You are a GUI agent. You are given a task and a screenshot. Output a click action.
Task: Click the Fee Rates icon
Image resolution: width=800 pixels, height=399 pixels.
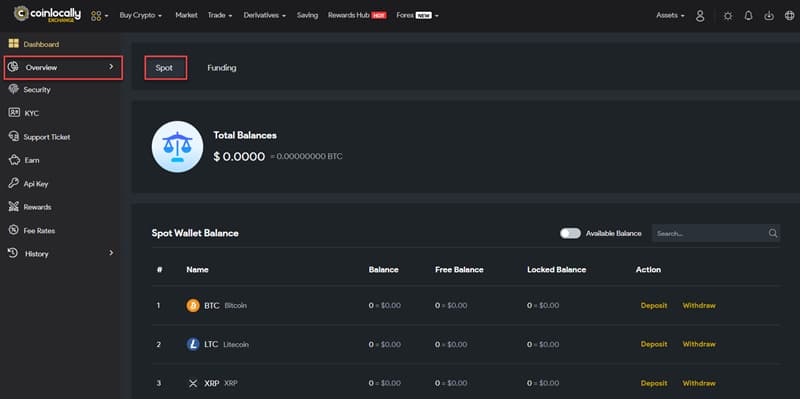click(14, 230)
